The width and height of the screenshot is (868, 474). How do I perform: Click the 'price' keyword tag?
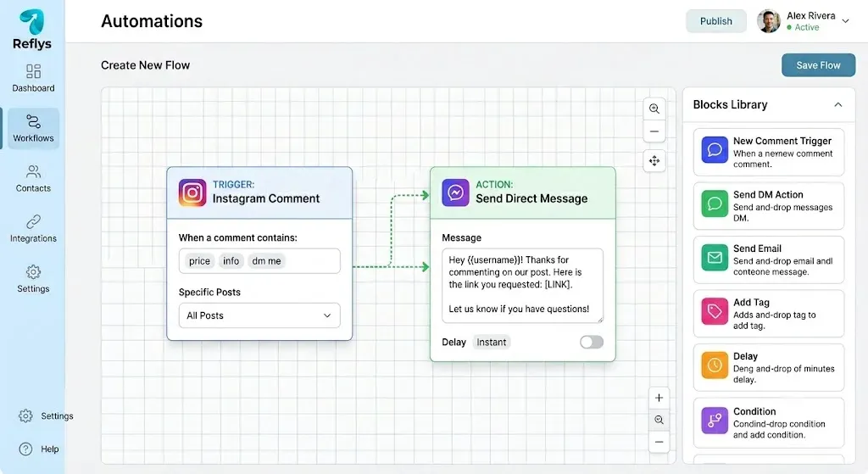tap(199, 261)
